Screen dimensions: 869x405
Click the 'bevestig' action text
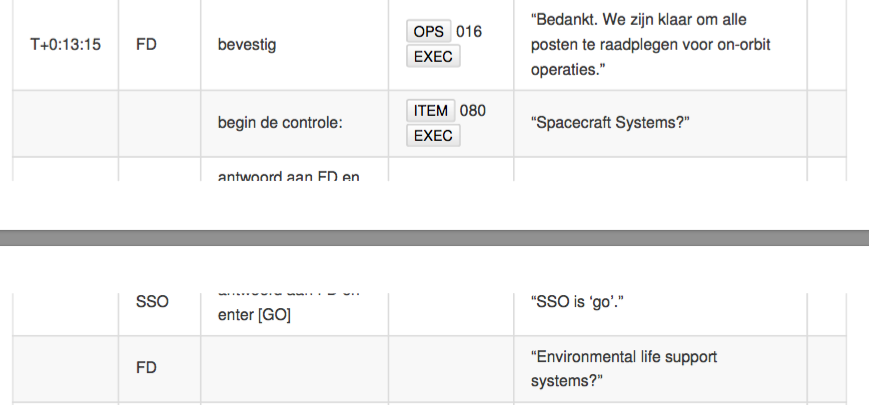click(247, 45)
